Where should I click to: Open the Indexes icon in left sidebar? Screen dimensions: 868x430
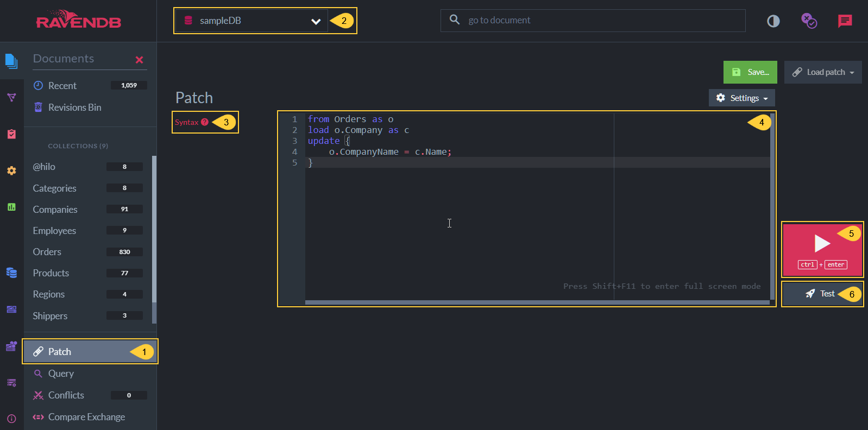(11, 98)
